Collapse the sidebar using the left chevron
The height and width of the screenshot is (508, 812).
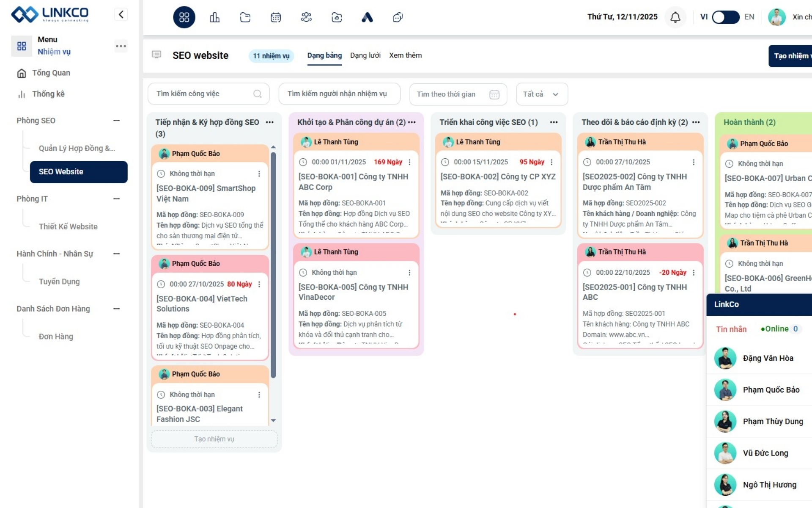coord(121,14)
